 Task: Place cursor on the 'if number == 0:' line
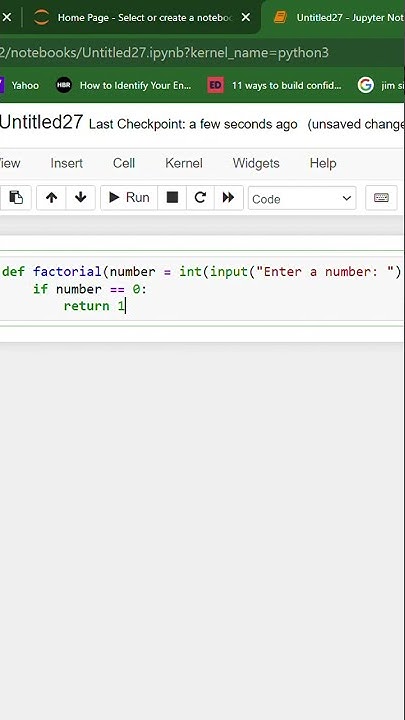point(90,289)
